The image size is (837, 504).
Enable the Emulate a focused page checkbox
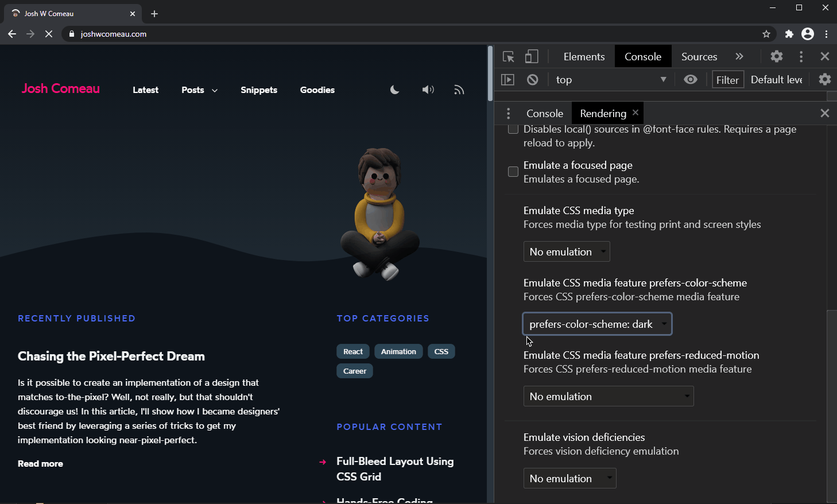coord(513,172)
